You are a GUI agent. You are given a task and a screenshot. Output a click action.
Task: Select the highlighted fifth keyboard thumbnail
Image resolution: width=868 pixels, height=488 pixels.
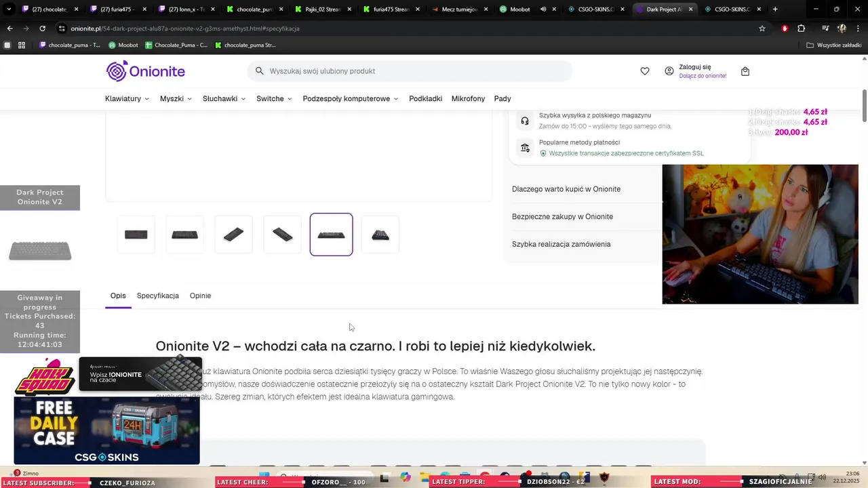pos(332,235)
